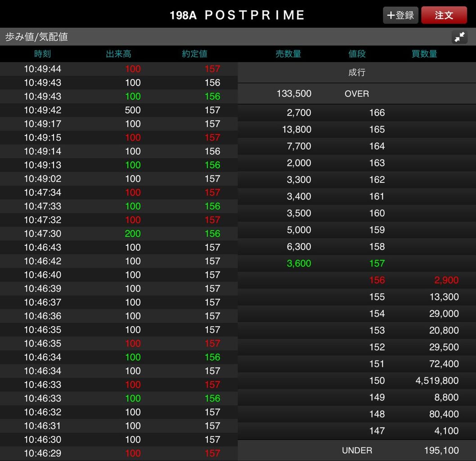Tap the 198A POSTPRIME title
This screenshot has height=461, width=476.
(237, 15)
